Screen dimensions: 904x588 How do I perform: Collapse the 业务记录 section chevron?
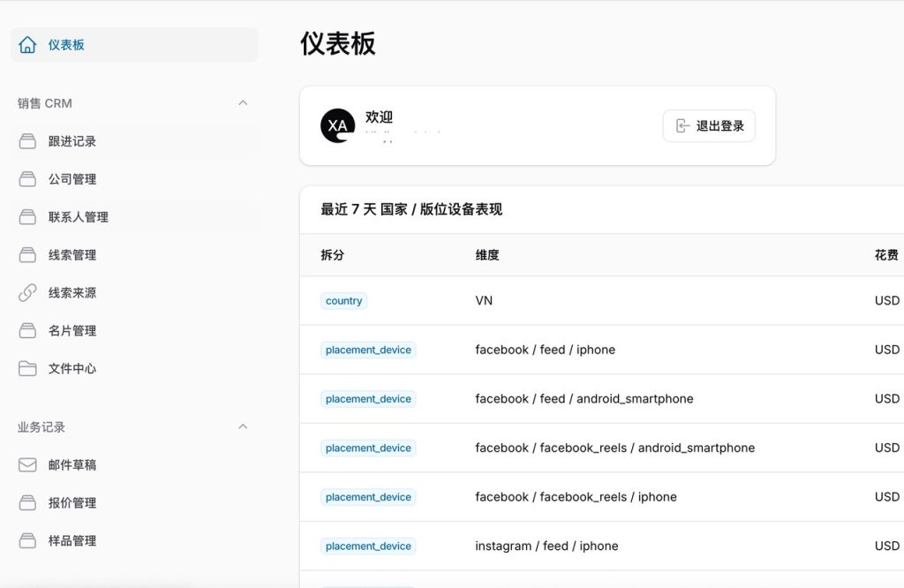point(243,426)
